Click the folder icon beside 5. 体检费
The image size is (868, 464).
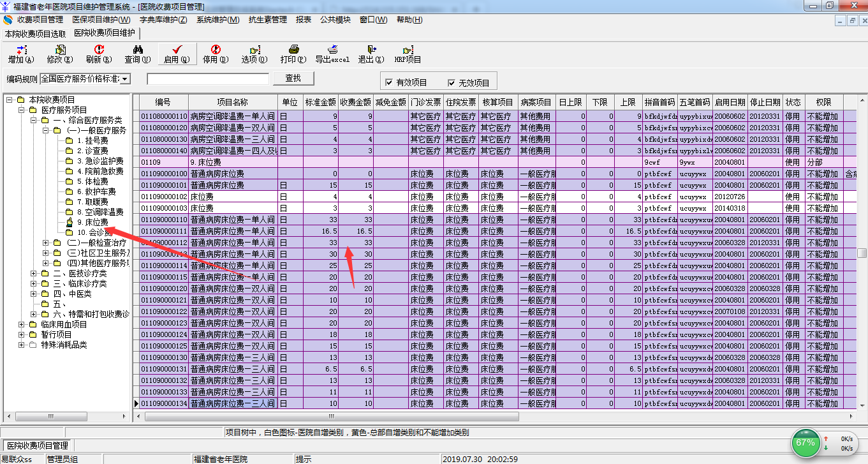70,181
